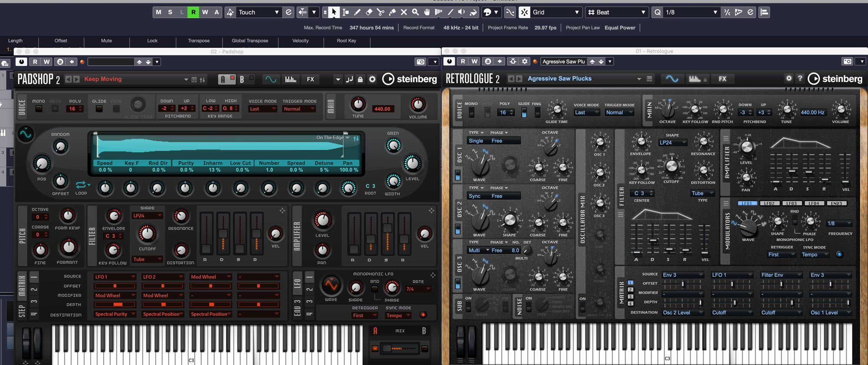
Task: Open Retrologue FX page tab
Action: [722, 79]
